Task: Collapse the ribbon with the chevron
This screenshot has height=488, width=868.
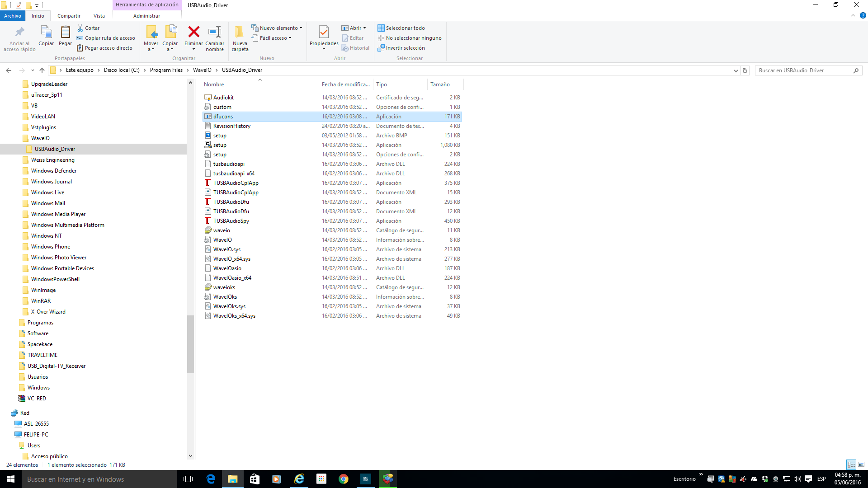Action: 853,15
